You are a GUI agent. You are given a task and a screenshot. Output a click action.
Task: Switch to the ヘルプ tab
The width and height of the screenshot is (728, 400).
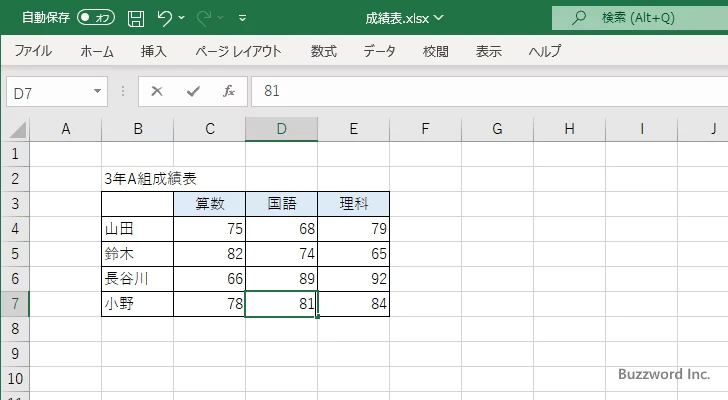click(x=545, y=51)
